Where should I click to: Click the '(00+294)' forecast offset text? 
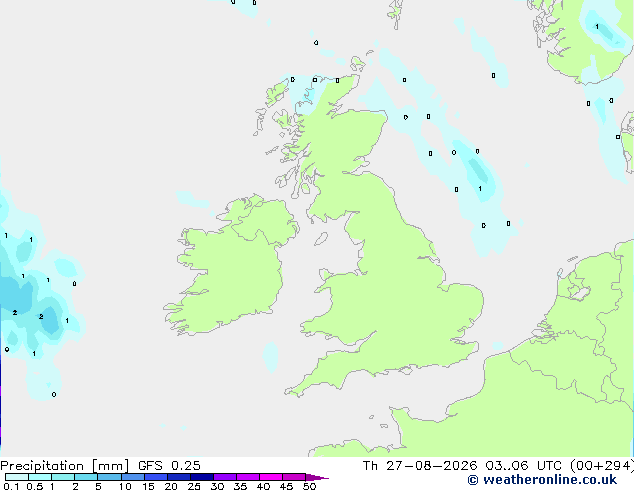(602, 466)
